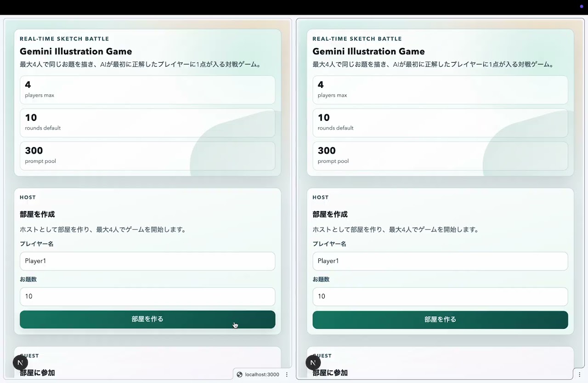Click the HOST label in right window
The image size is (588, 383).
click(321, 197)
